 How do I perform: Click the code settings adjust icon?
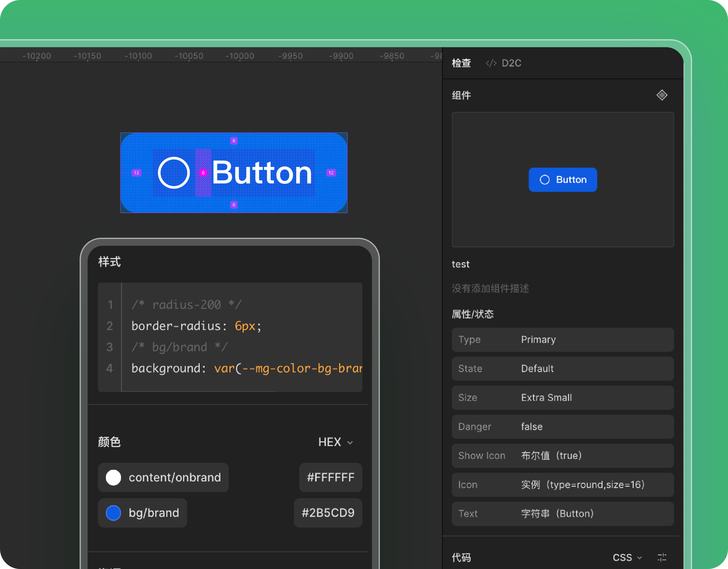[662, 557]
